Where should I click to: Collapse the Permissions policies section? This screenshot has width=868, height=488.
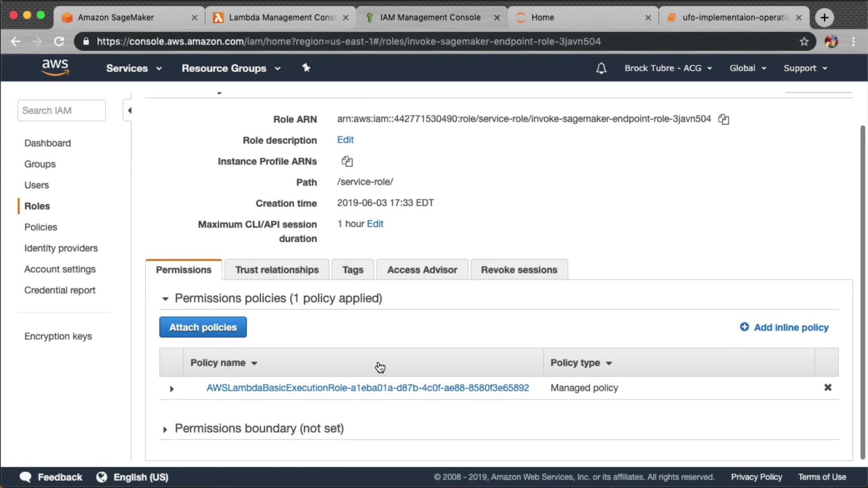165,299
